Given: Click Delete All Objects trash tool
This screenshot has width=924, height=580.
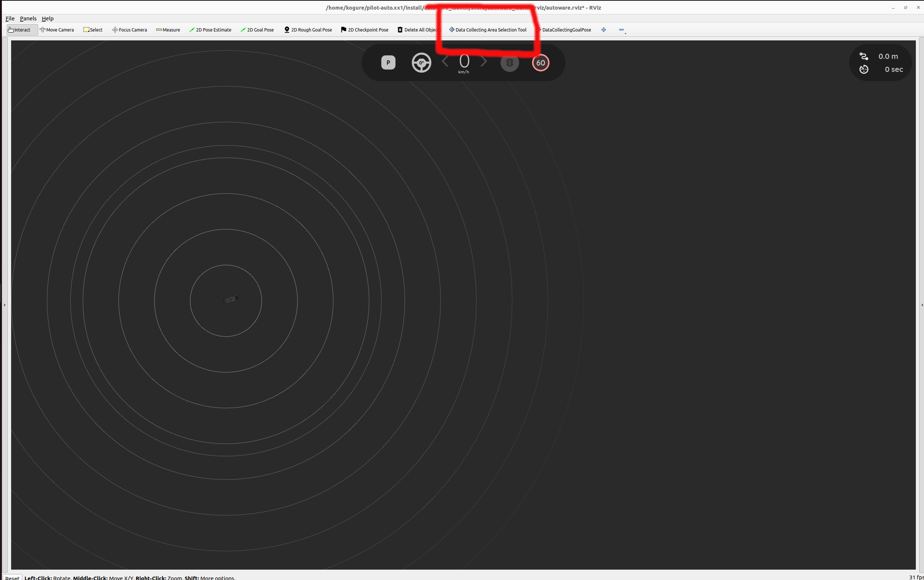Looking at the screenshot, I should 418,30.
